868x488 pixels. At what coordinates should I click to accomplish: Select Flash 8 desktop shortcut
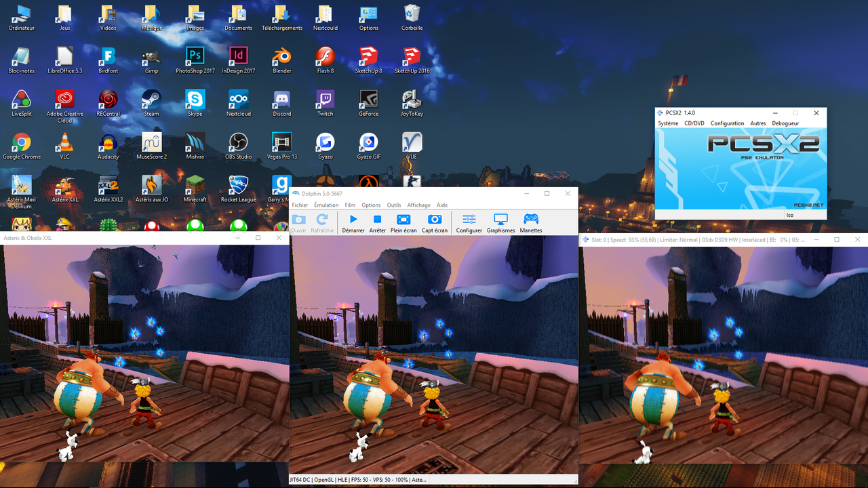pos(325,60)
